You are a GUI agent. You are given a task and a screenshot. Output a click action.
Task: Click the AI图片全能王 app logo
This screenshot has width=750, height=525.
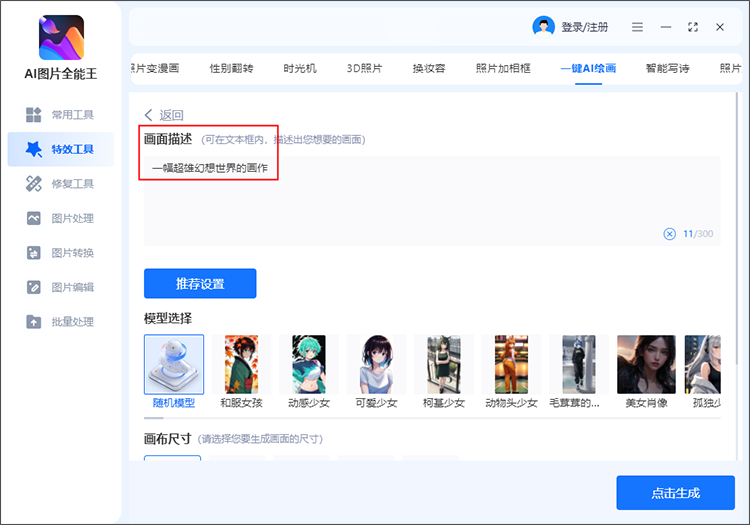pyautogui.click(x=61, y=37)
